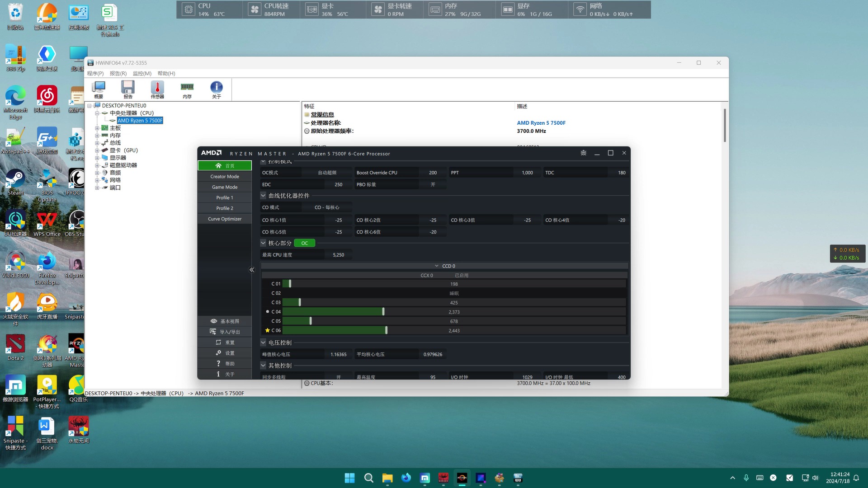Switch to Game Mode tab
Image resolution: width=868 pixels, height=488 pixels.
click(225, 187)
